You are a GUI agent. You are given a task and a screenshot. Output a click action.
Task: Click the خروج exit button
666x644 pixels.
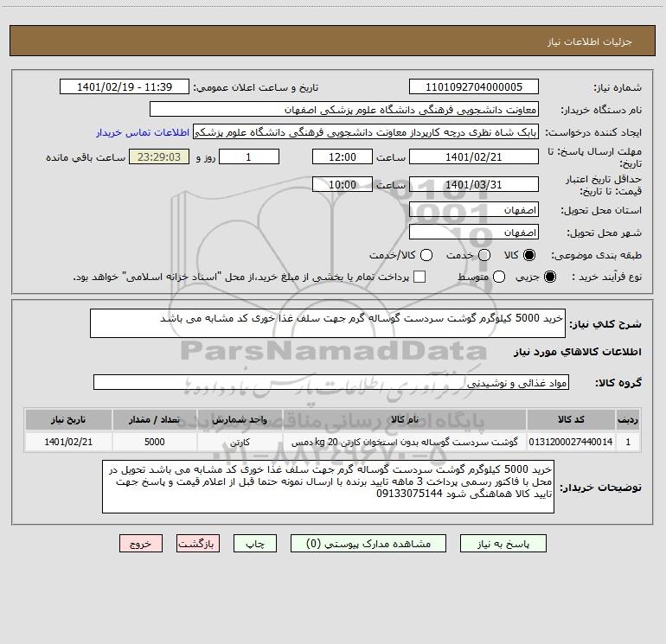[141, 544]
